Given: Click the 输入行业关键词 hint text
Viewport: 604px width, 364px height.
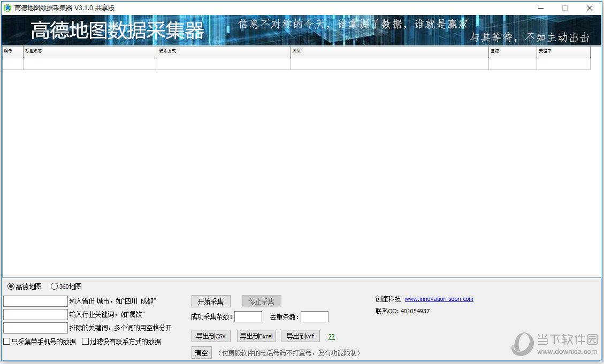Looking at the screenshot, I should [x=106, y=314].
